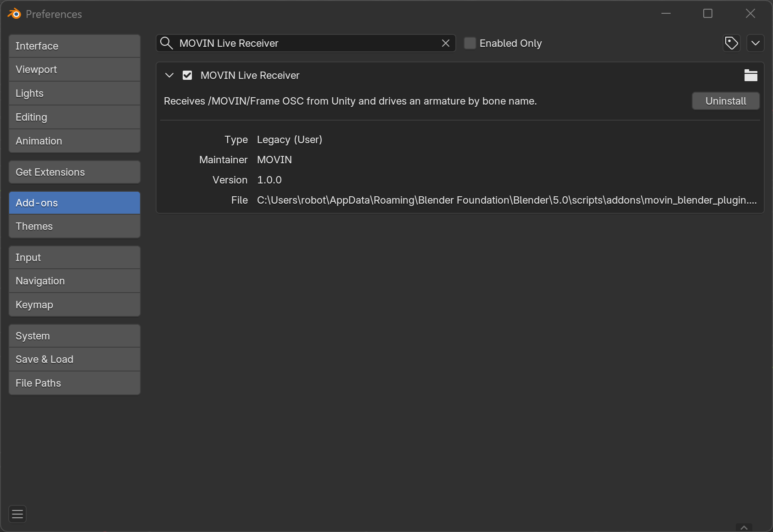
Task: Open the add-ons settings dropdown arrow
Action: [755, 43]
